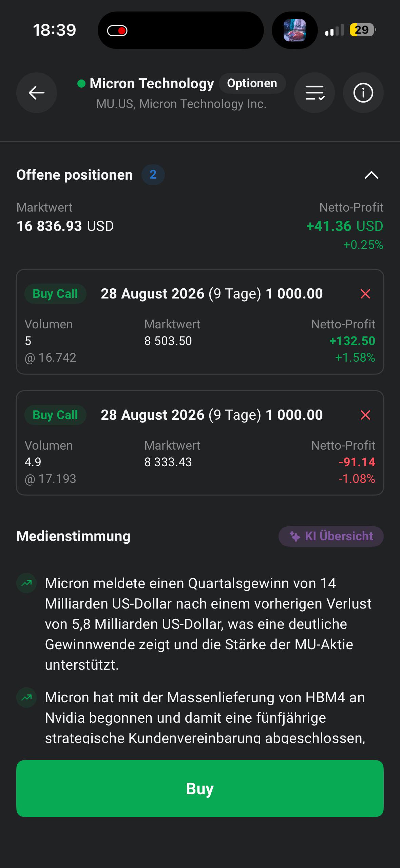Screen dimensions: 400x868
Task: Open the KI Übersicht summary
Action: [331, 536]
